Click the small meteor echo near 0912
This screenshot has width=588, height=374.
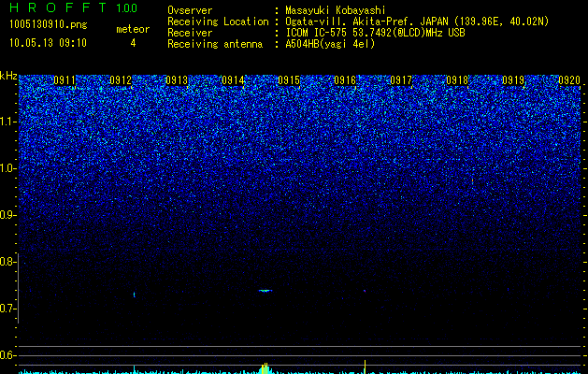[x=135, y=295]
